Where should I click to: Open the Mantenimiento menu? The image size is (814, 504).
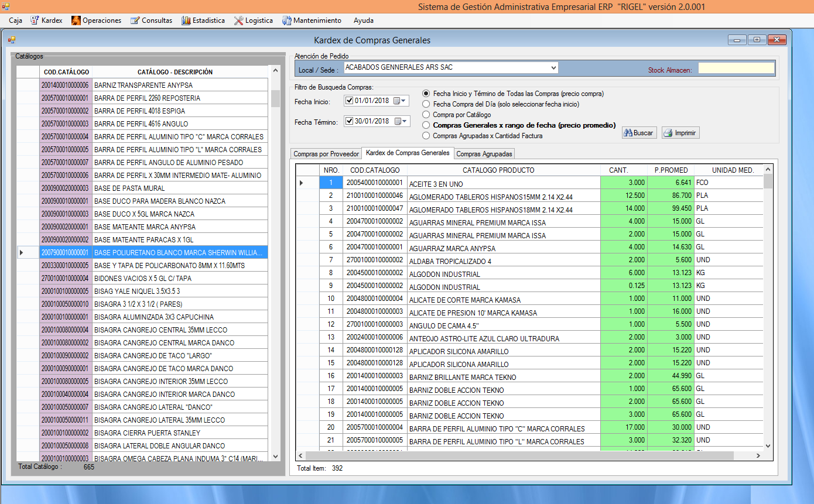(x=312, y=20)
